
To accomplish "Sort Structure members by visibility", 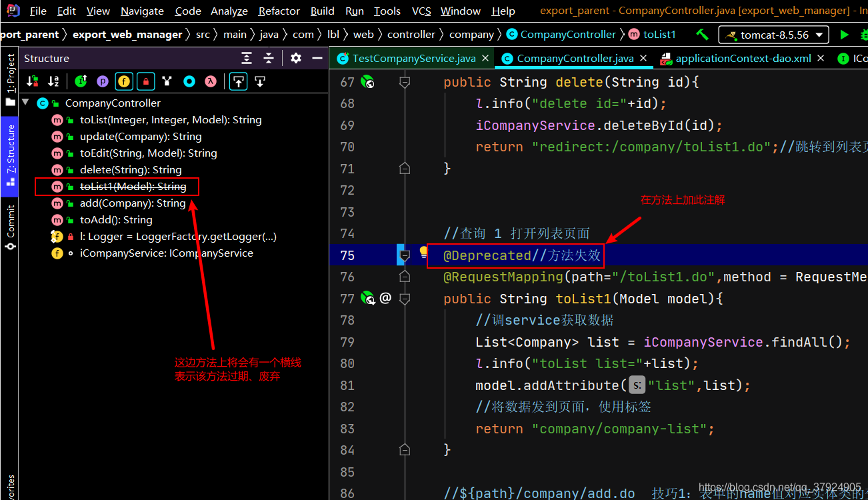I will coord(32,81).
